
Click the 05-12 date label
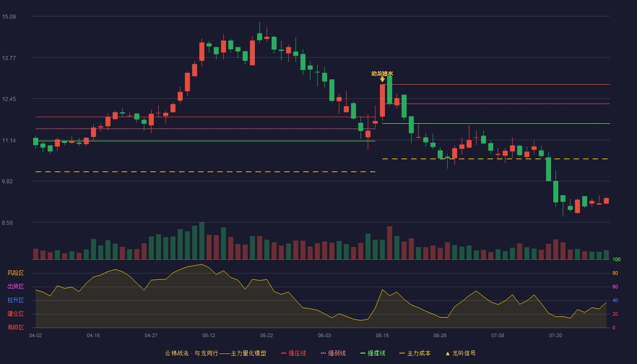coord(209,335)
